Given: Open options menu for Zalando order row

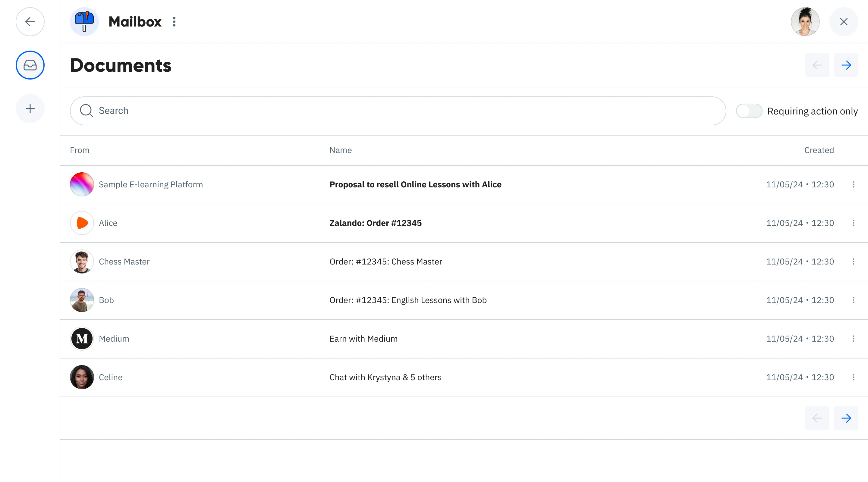Looking at the screenshot, I should (x=853, y=223).
